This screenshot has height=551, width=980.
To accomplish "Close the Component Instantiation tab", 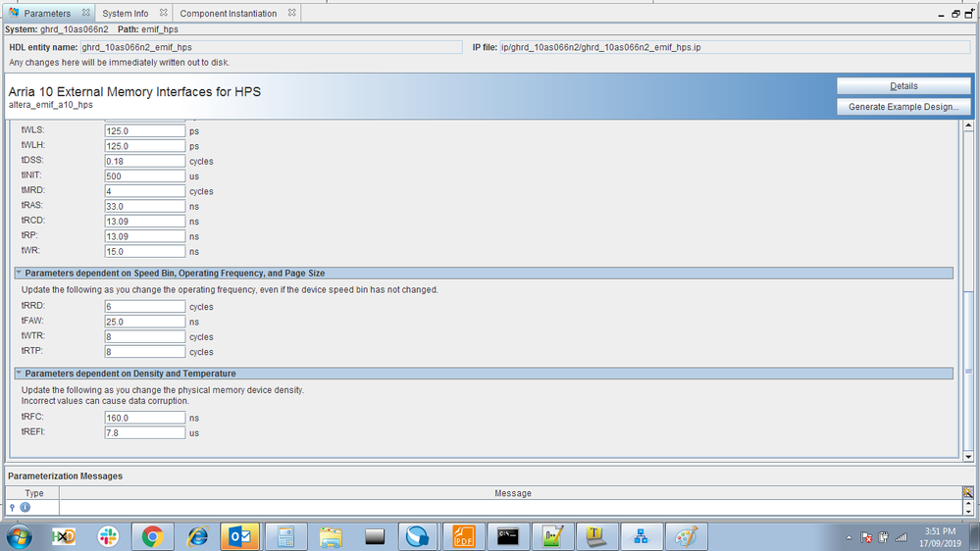I will pyautogui.click(x=292, y=13).
